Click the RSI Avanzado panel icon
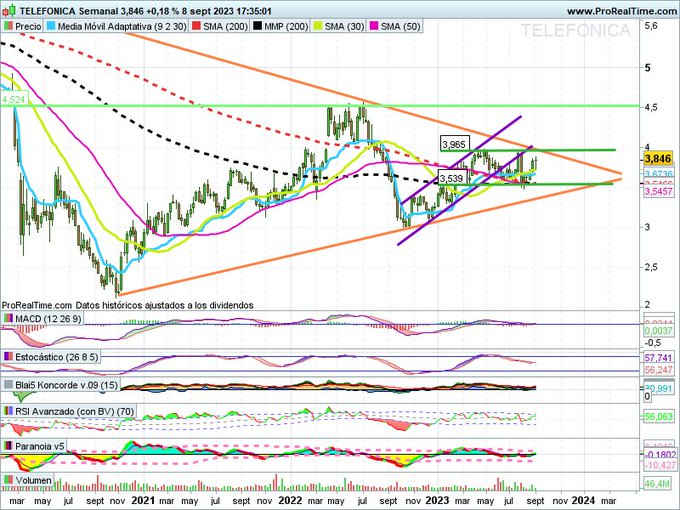This screenshot has height=510, width=680. 8,411
